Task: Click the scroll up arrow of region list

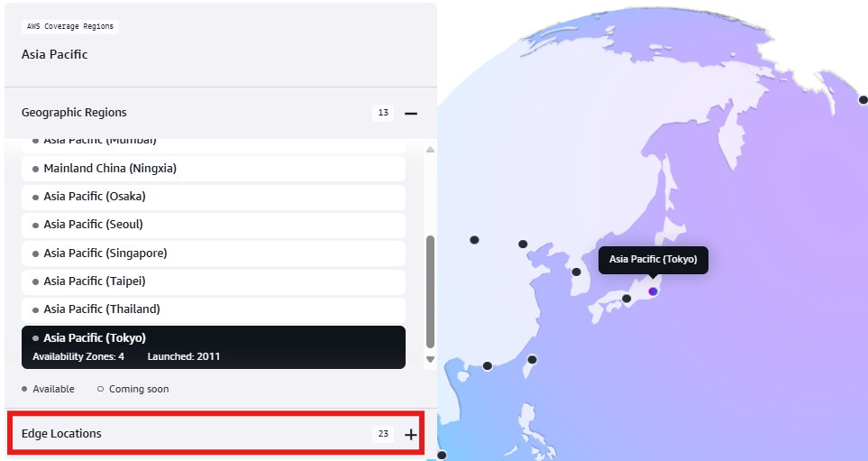Action: (430, 150)
